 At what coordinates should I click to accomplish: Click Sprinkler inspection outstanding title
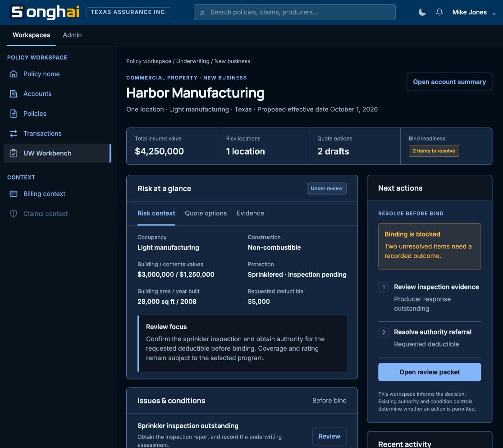[187, 426]
